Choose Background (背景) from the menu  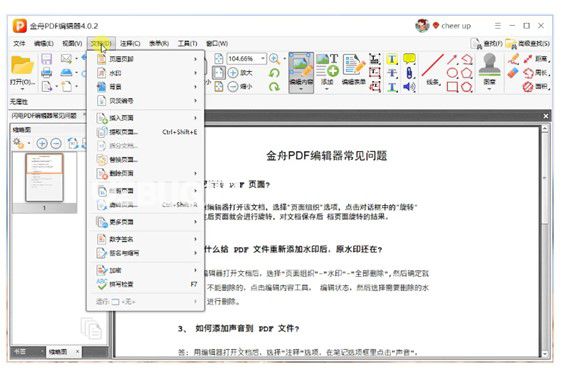tap(146, 87)
